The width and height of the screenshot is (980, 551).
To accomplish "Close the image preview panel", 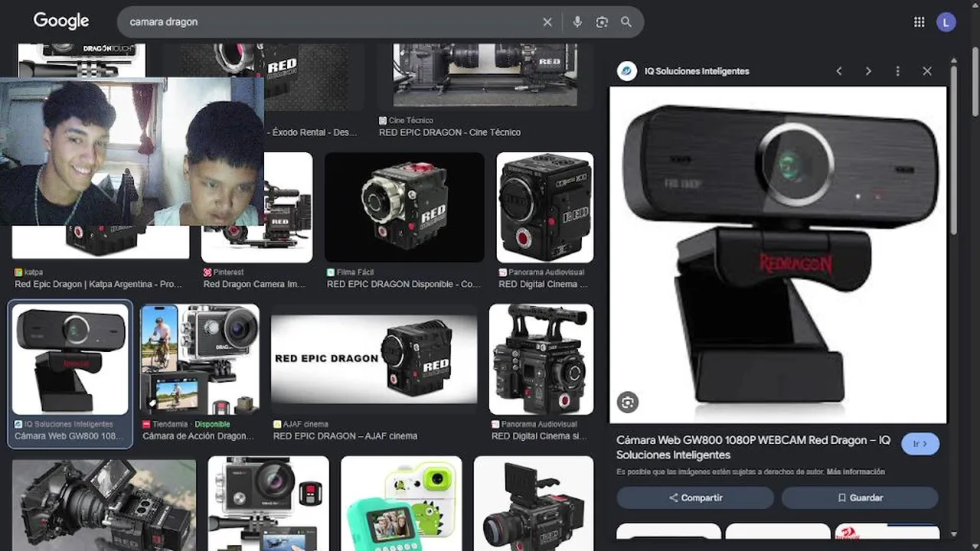I will tap(927, 71).
